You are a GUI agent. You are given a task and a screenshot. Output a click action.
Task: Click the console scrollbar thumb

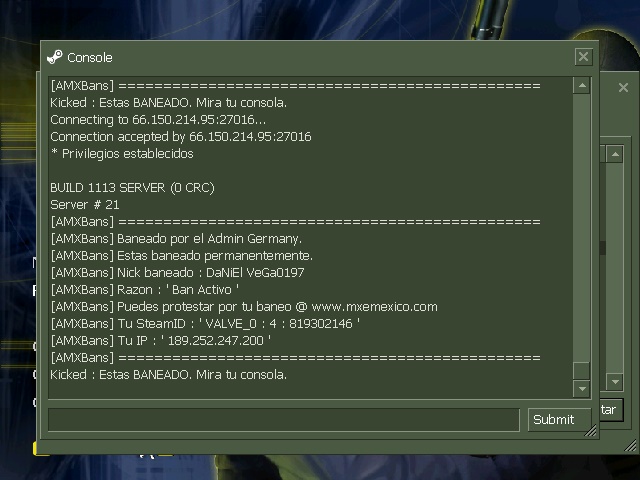(x=582, y=371)
